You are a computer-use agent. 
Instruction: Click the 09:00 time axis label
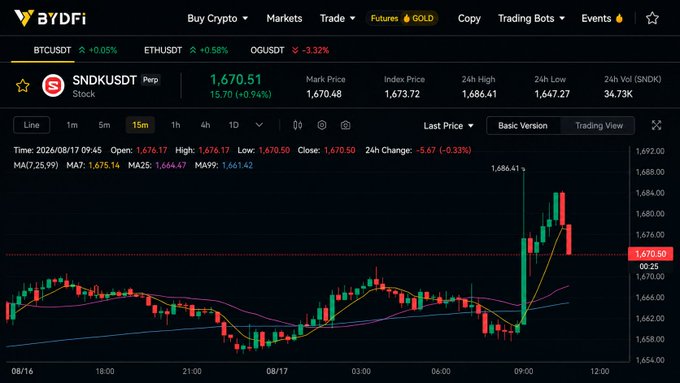(523, 371)
